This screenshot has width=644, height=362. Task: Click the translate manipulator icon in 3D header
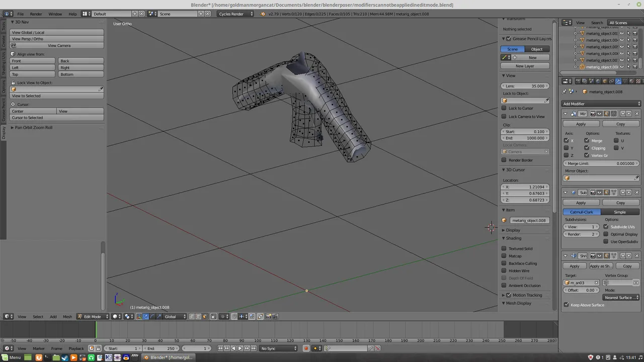(x=146, y=316)
